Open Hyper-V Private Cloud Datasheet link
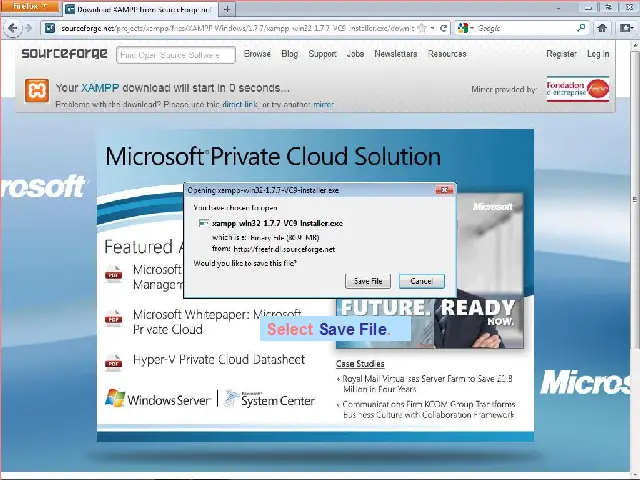The width and height of the screenshot is (640, 480). point(219,360)
